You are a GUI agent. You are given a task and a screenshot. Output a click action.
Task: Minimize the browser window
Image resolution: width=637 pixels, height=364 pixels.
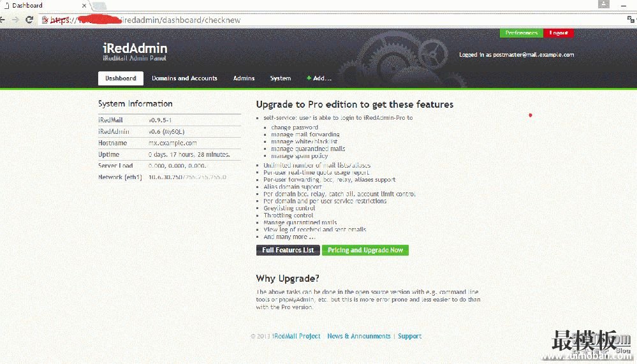(x=624, y=5)
